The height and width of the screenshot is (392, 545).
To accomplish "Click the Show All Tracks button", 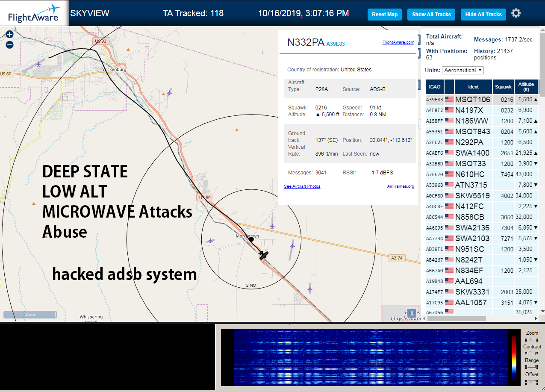I will pyautogui.click(x=431, y=14).
